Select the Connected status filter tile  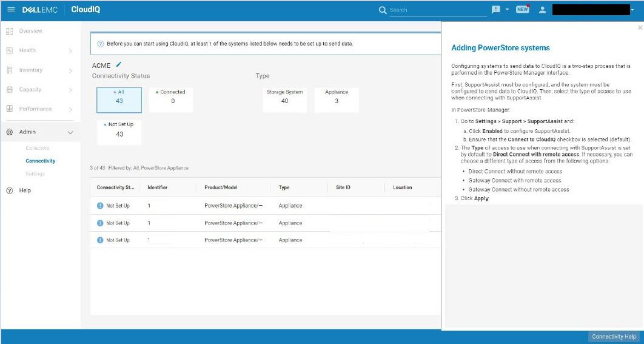pyautogui.click(x=172, y=99)
